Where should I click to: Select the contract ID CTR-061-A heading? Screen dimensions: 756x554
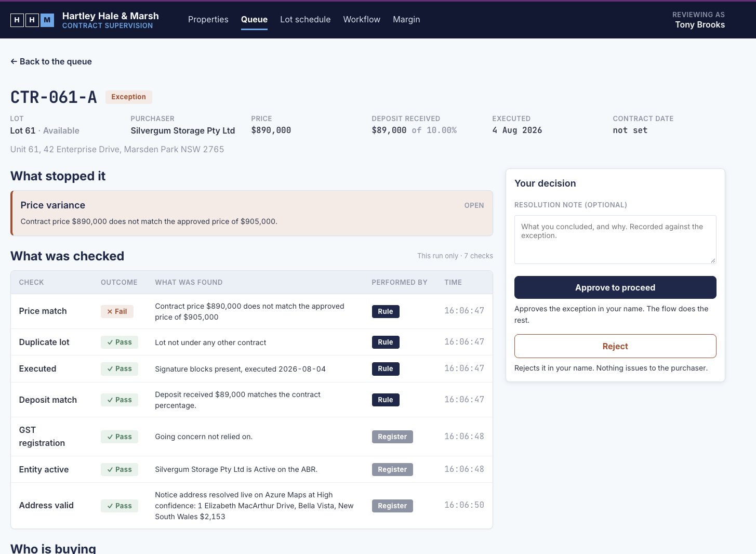tap(54, 97)
